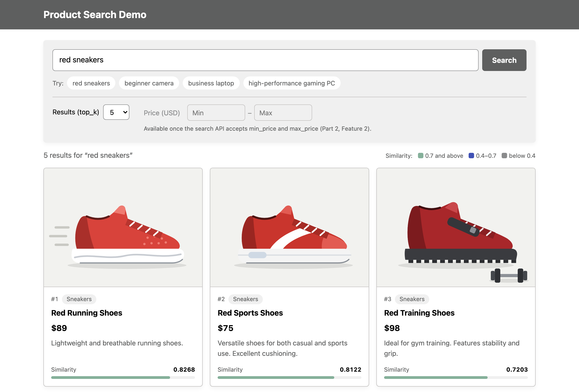The width and height of the screenshot is (579, 392).
Task: Select the Red Training Shoes title
Action: (x=419, y=313)
